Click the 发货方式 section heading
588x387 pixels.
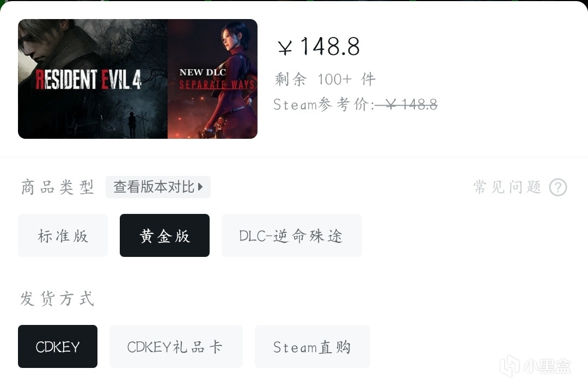pyautogui.click(x=57, y=298)
